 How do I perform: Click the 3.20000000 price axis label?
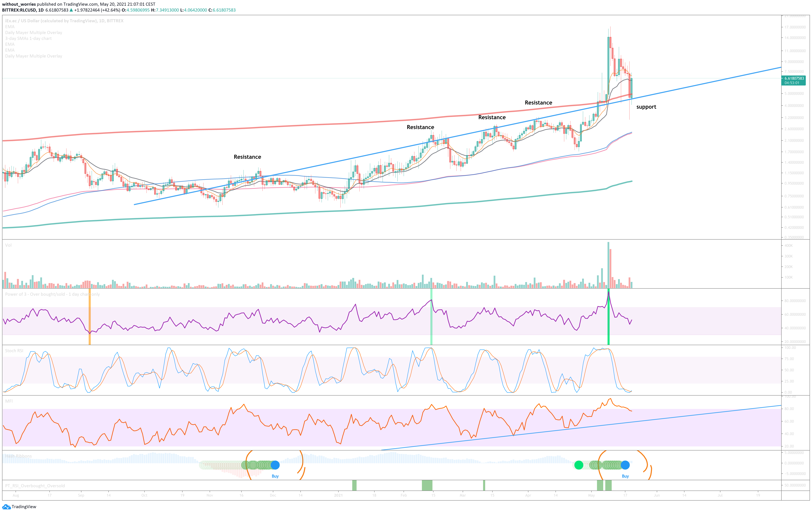(x=794, y=118)
